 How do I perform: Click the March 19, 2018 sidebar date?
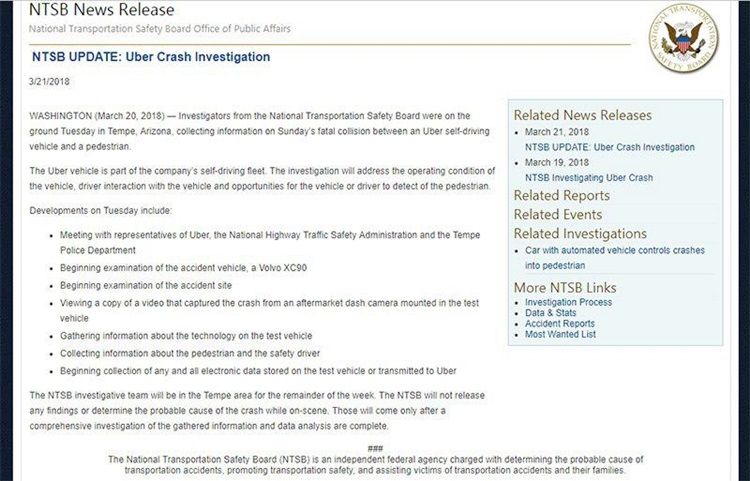557,163
